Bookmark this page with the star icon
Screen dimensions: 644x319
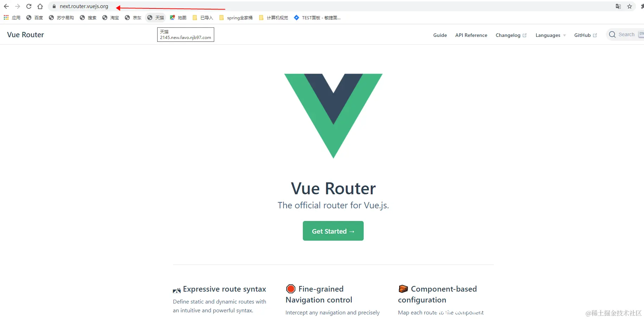630,6
